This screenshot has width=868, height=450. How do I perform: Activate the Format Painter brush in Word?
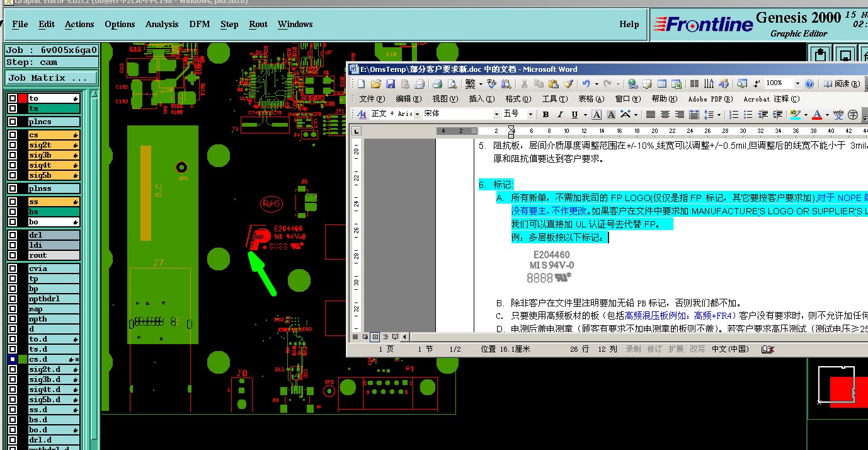tap(568, 83)
